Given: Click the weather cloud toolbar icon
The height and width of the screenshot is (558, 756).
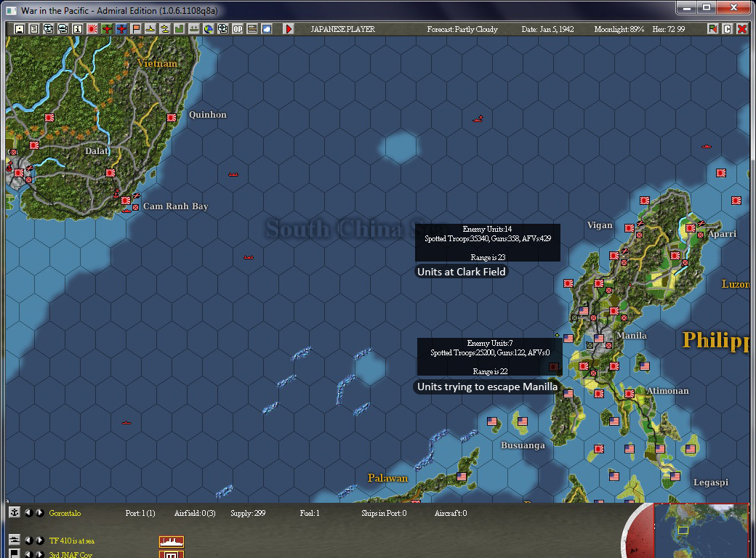Looking at the screenshot, I should 266,29.
